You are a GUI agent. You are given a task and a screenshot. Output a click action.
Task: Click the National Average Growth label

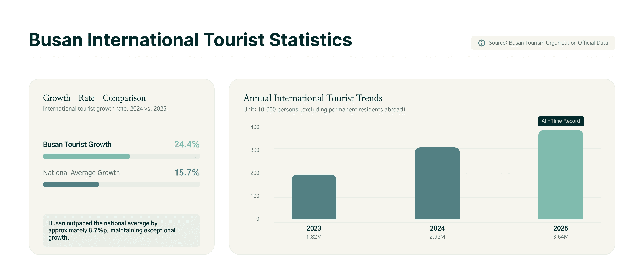[81, 173]
